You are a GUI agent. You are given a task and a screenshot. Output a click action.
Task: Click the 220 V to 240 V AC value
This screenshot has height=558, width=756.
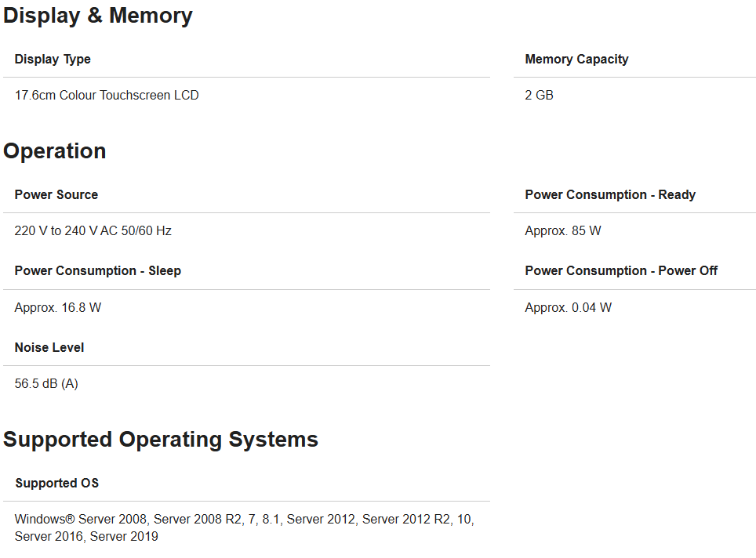click(93, 231)
